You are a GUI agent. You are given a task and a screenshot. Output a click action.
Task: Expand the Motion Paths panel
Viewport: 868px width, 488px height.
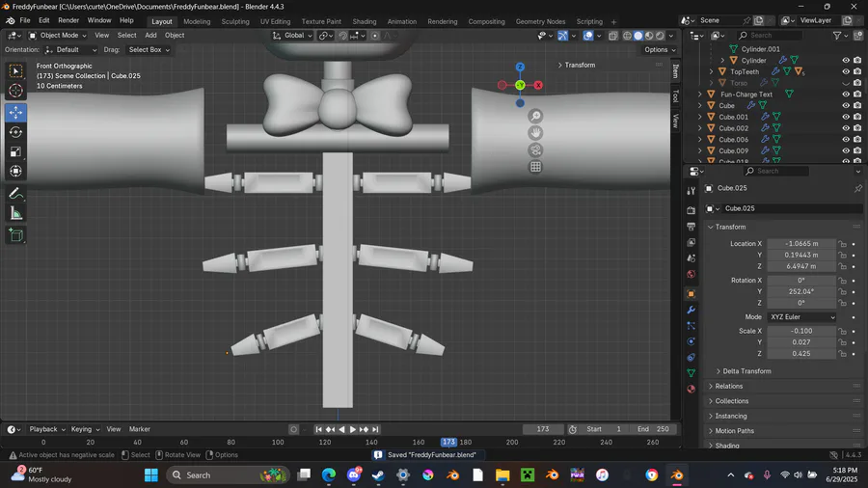[x=734, y=431]
